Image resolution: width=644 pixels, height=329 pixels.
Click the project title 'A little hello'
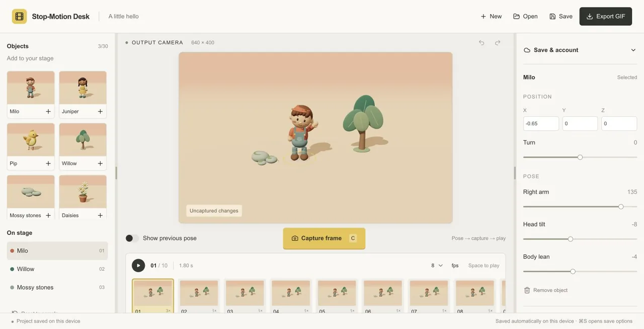(124, 17)
